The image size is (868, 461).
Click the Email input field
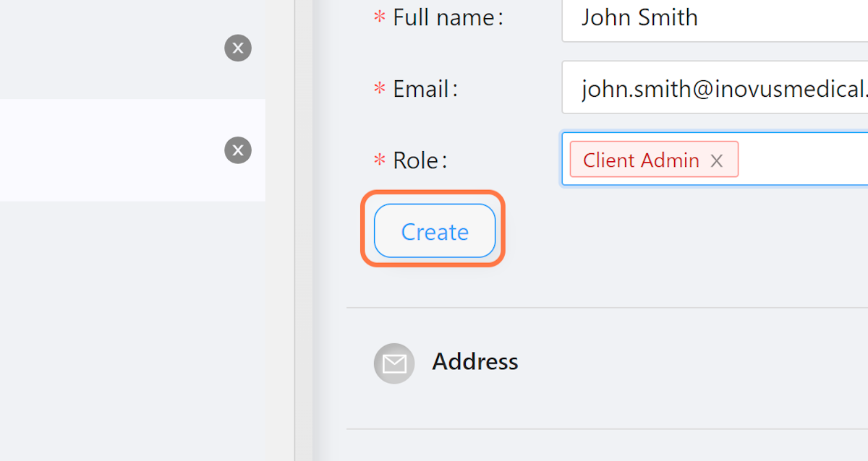[715, 88]
